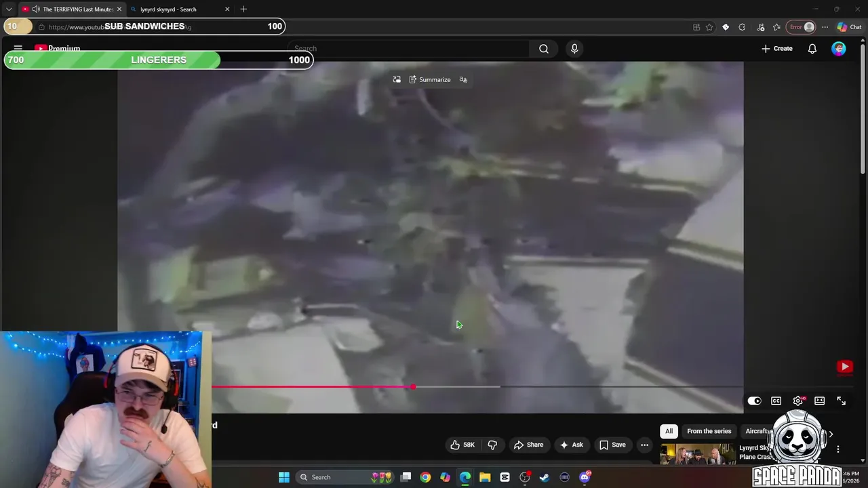
Task: Open Steam from the taskbar
Action: 544,477
